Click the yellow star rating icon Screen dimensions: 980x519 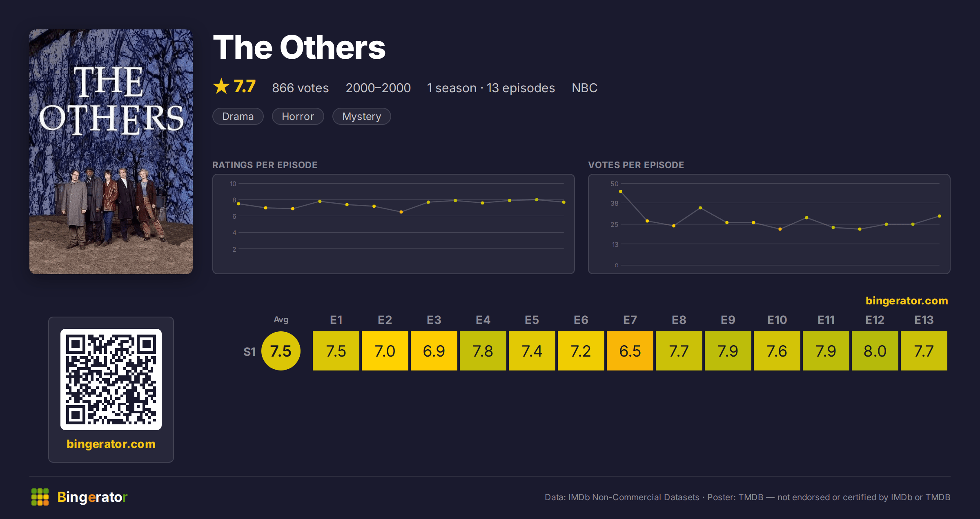[221, 86]
